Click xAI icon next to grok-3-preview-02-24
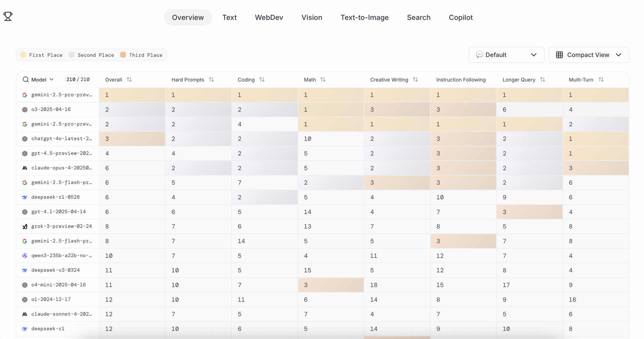This screenshot has width=644, height=339. click(25, 226)
